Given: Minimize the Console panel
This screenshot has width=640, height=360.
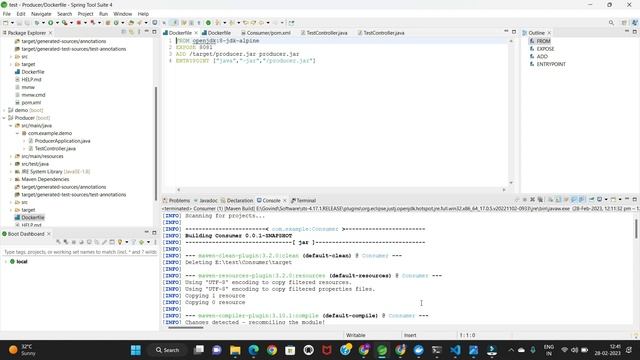Looking at the screenshot, I should pyautogui.click(x=627, y=199).
